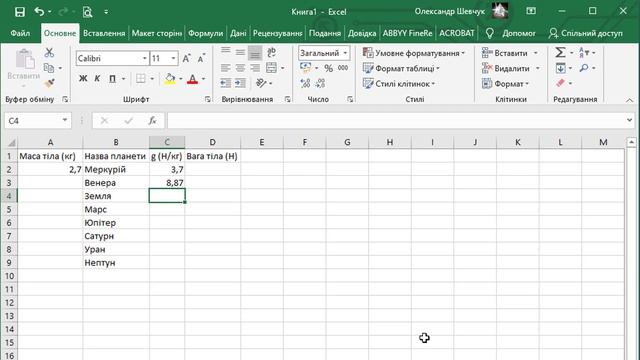Image resolution: width=640 pixels, height=360 pixels.
Task: Cut selection with the scissors icon
Action: click(49, 53)
